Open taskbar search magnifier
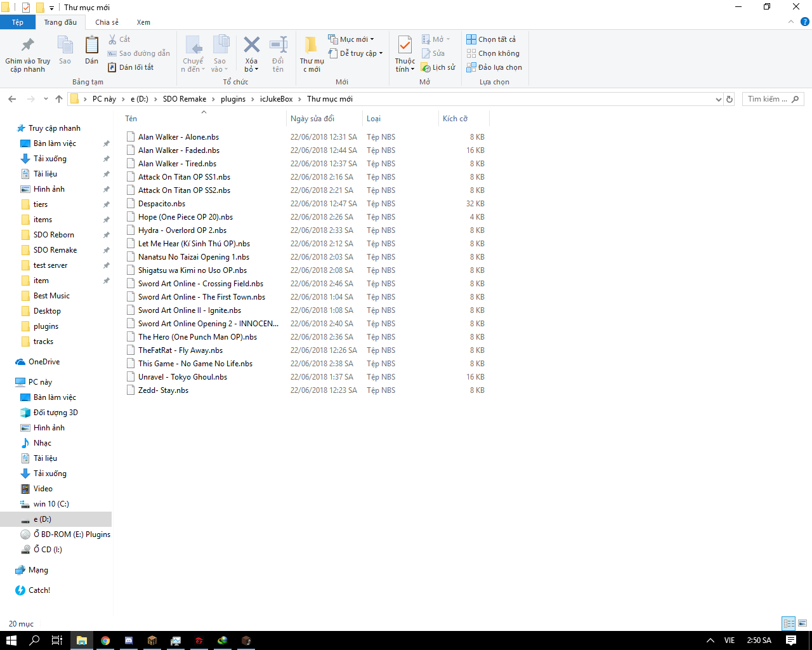This screenshot has width=812, height=650. click(x=34, y=640)
